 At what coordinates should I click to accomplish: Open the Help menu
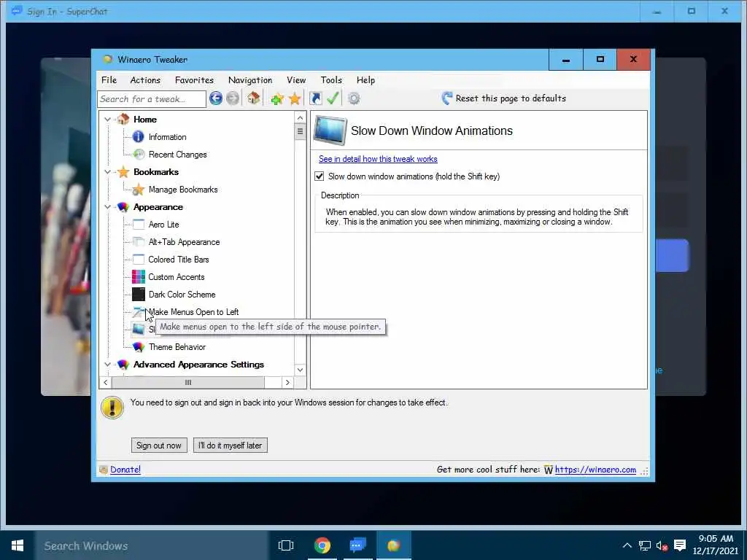[x=366, y=80]
